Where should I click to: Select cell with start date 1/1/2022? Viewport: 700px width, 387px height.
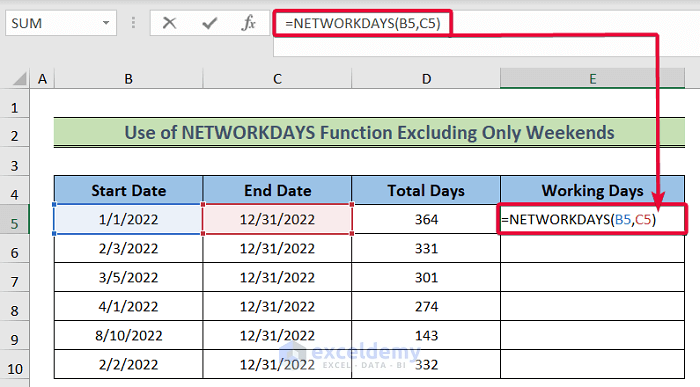pyautogui.click(x=129, y=219)
